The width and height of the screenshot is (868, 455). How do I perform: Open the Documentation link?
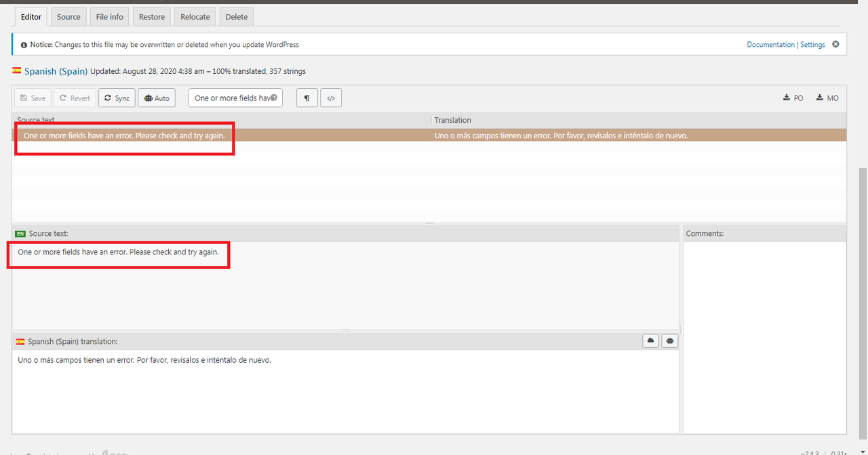[770, 45]
